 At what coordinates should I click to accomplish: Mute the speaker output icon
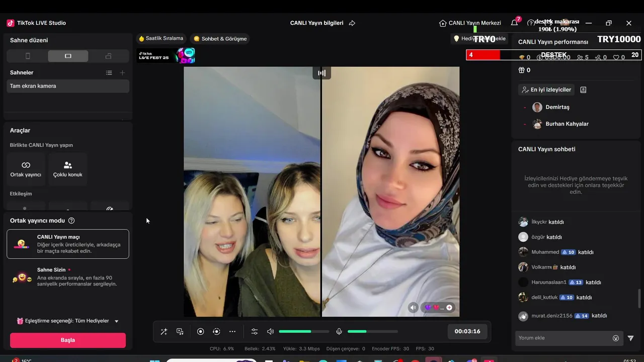pyautogui.click(x=270, y=331)
